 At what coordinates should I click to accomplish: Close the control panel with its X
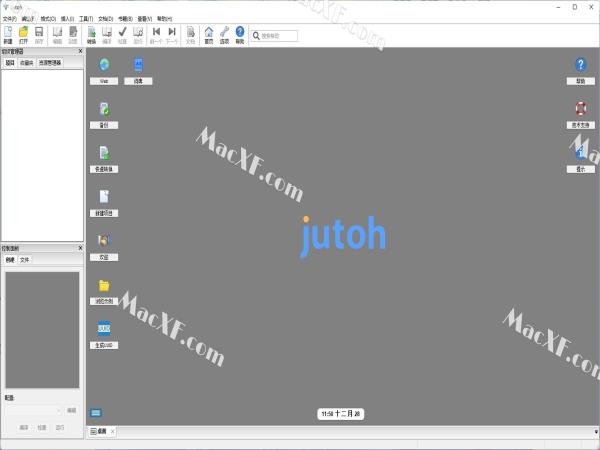pos(80,248)
